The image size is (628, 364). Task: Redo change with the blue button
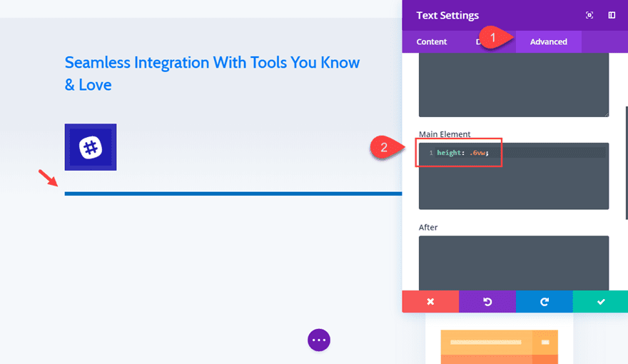coord(545,301)
